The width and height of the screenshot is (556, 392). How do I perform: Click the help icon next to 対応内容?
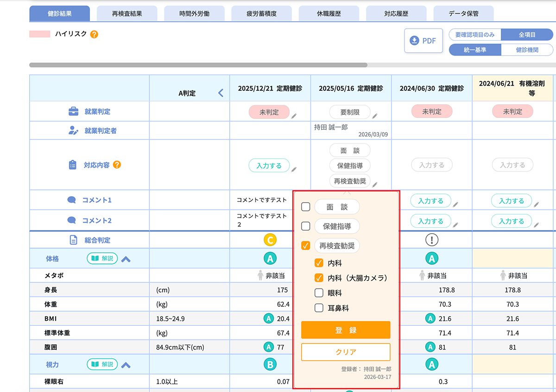click(117, 165)
